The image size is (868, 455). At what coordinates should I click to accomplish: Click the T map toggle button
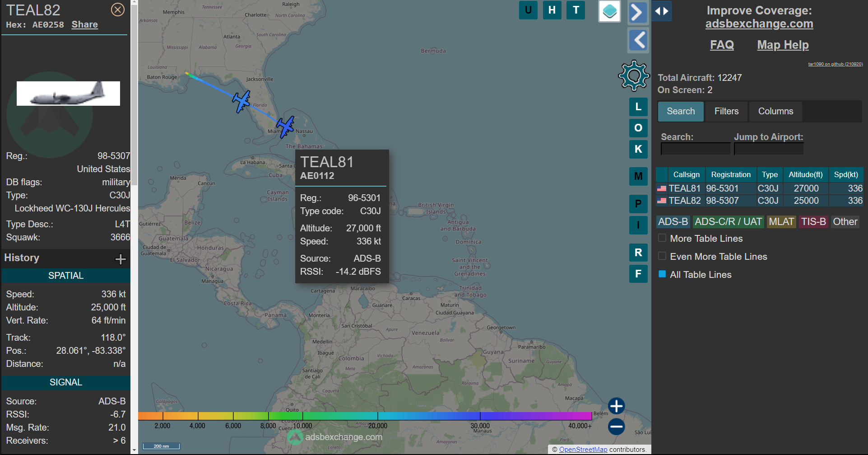(x=576, y=10)
